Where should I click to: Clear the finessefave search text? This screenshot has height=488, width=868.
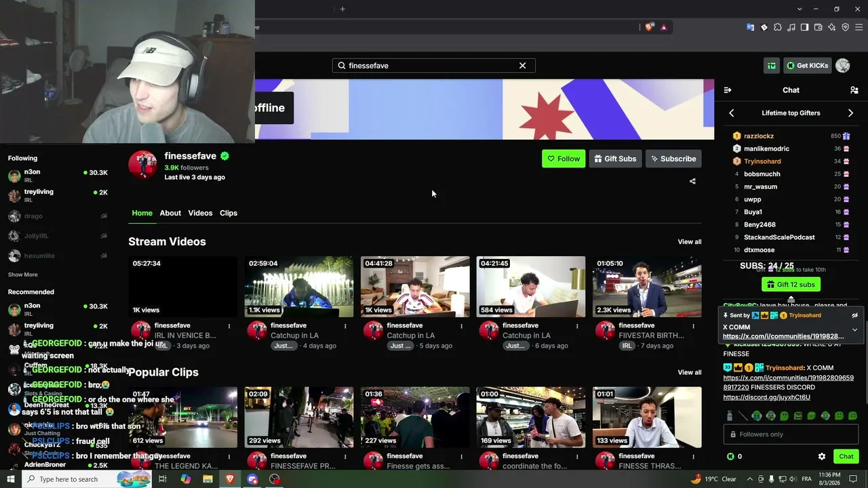point(522,66)
